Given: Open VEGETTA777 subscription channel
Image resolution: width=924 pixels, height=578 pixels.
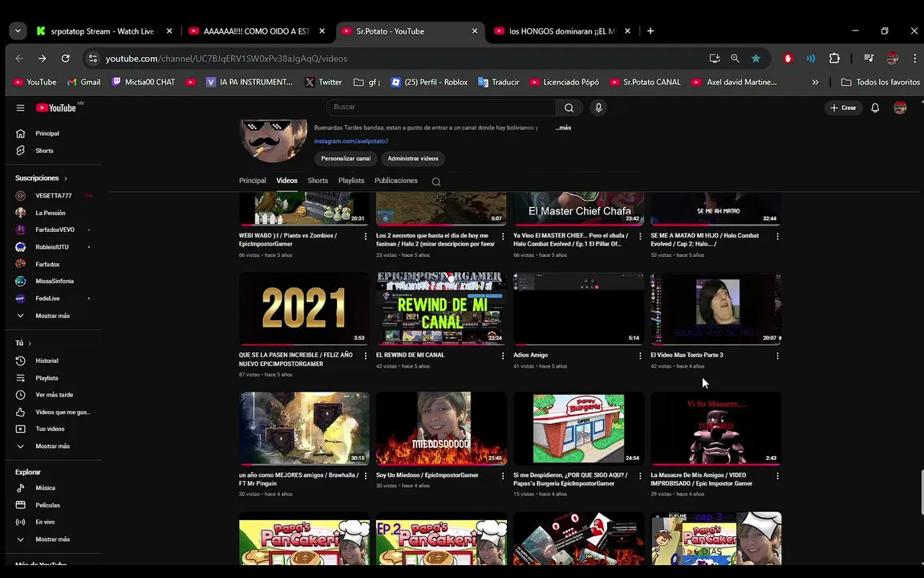Looking at the screenshot, I should 53,195.
